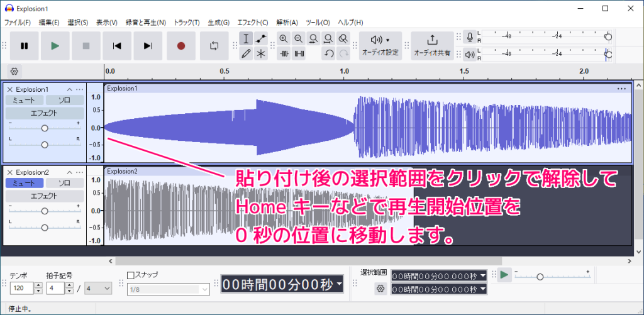Click the テンポ value field 120
The width and height of the screenshot is (644, 315).
(x=21, y=289)
